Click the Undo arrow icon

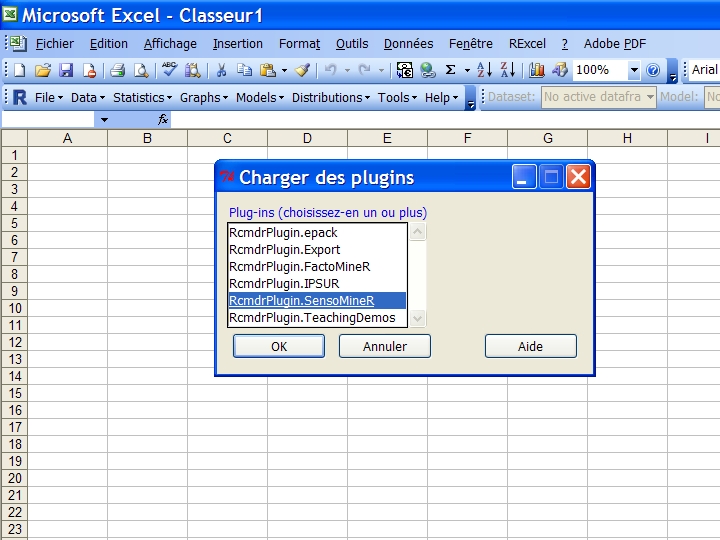[331, 70]
